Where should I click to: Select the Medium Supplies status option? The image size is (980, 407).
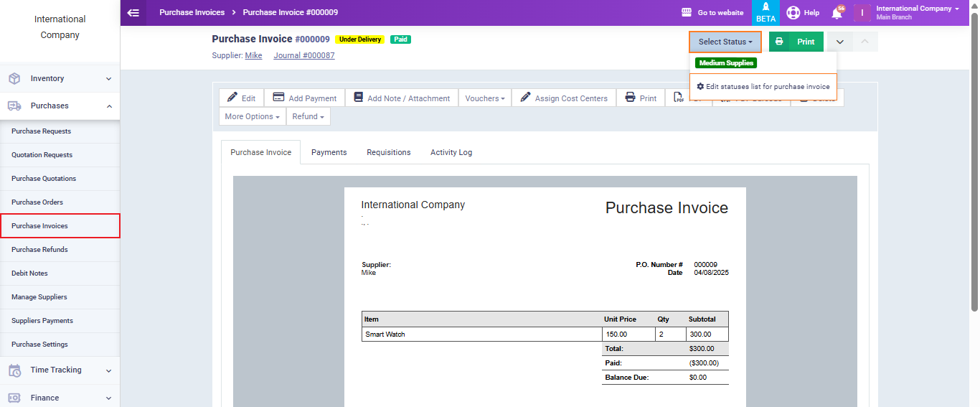[726, 63]
